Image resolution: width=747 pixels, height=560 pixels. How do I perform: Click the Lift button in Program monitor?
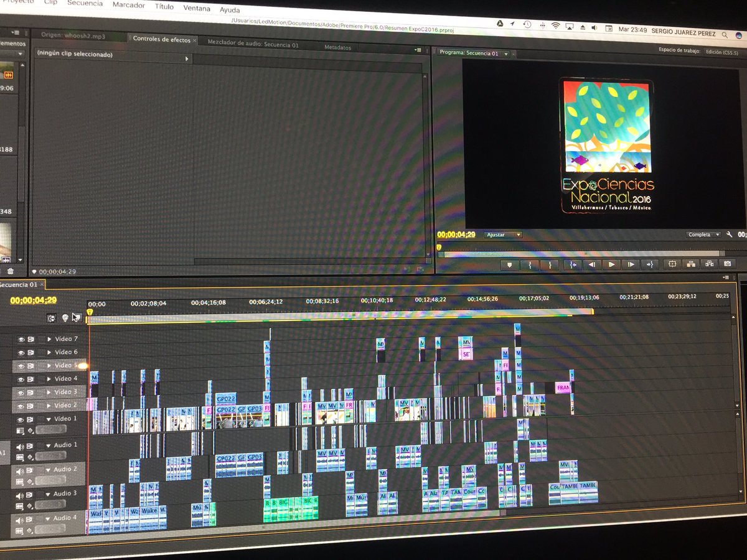coord(691,264)
